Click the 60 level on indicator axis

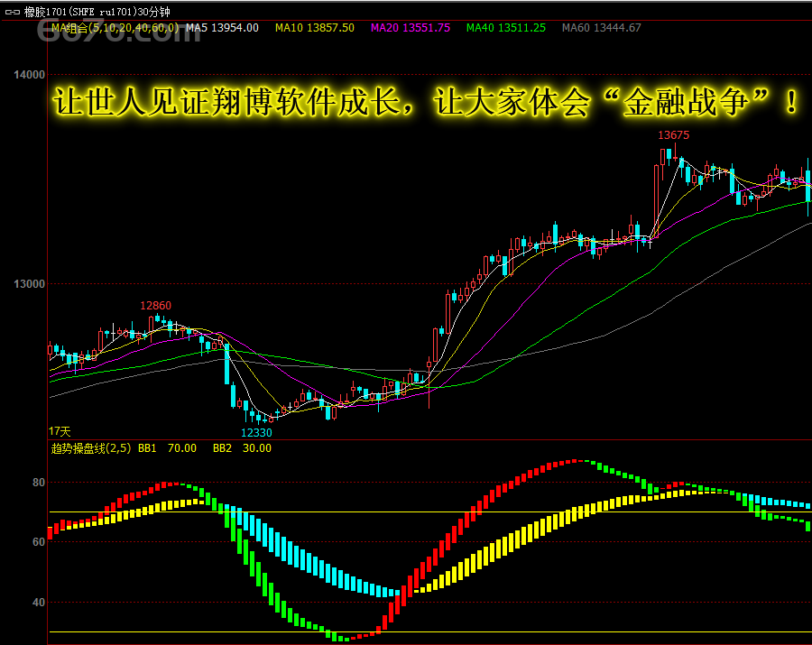[39, 542]
